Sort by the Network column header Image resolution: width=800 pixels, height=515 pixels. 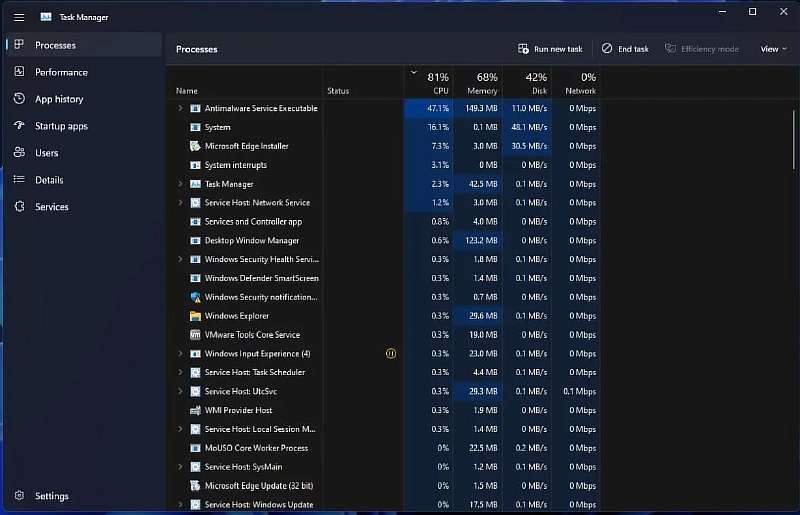click(x=576, y=83)
